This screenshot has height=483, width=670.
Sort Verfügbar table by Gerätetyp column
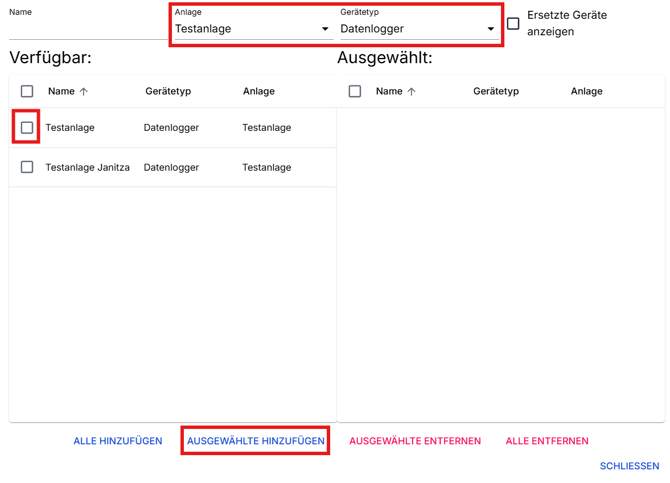[x=168, y=91]
